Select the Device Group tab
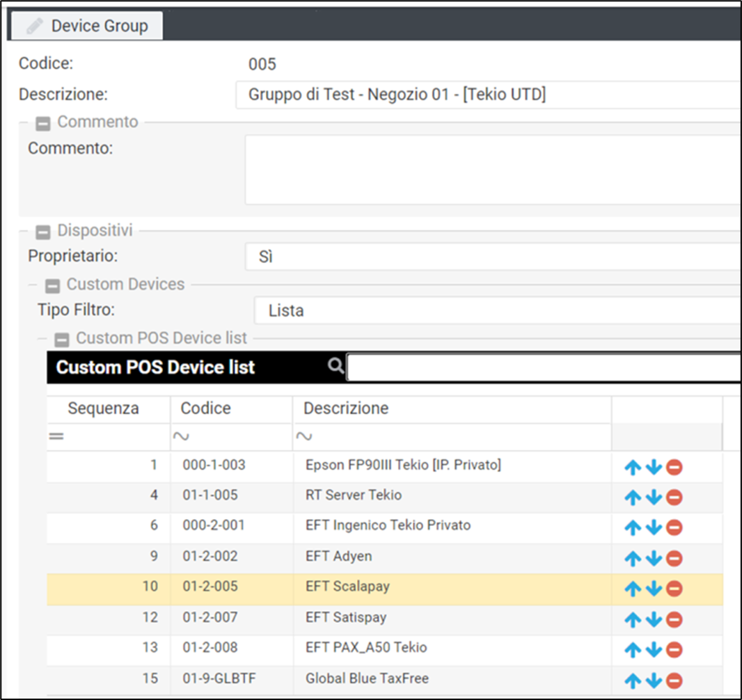The image size is (742, 700). pyautogui.click(x=88, y=26)
